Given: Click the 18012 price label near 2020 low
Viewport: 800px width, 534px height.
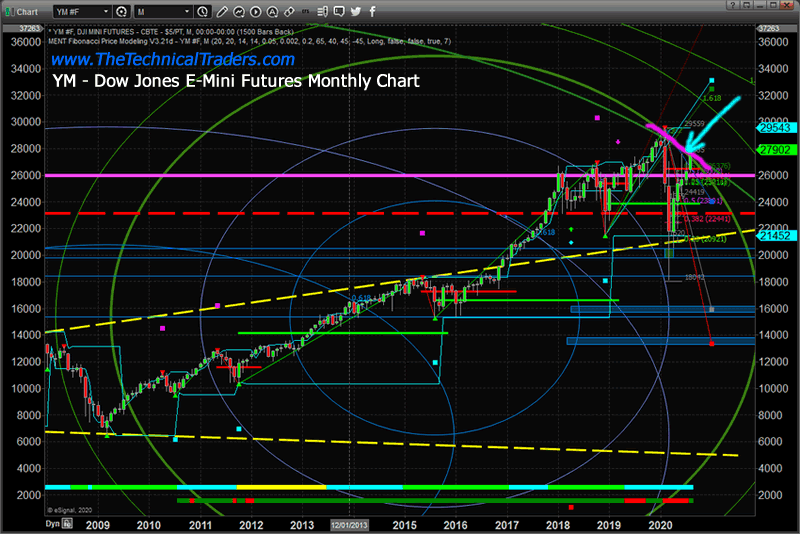Looking at the screenshot, I should [x=694, y=277].
